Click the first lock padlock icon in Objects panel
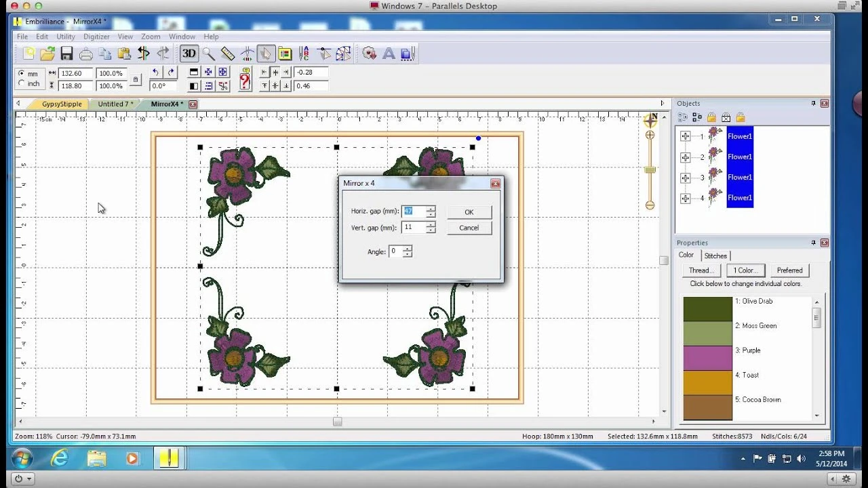868x488 pixels. [x=711, y=117]
